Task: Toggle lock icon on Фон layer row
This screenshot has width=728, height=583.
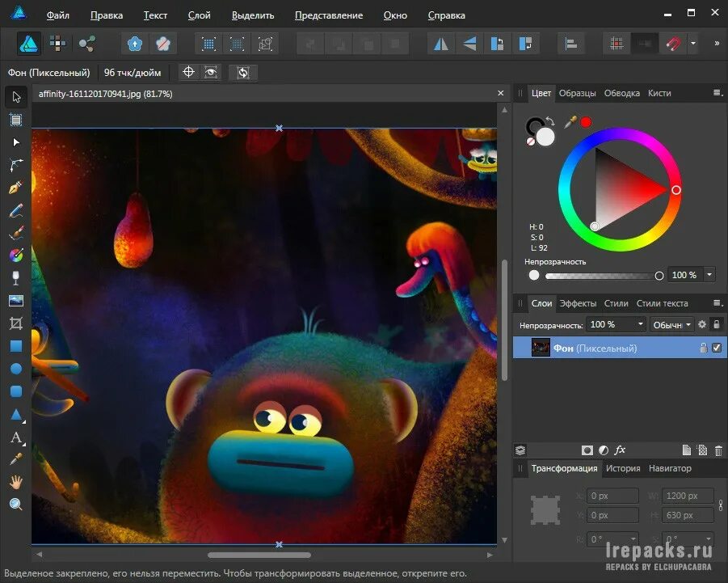Action: tap(704, 348)
